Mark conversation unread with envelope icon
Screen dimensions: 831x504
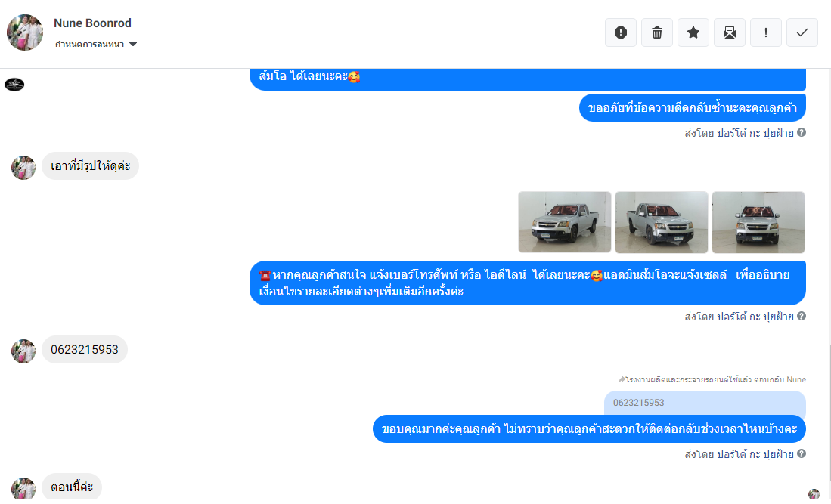729,32
